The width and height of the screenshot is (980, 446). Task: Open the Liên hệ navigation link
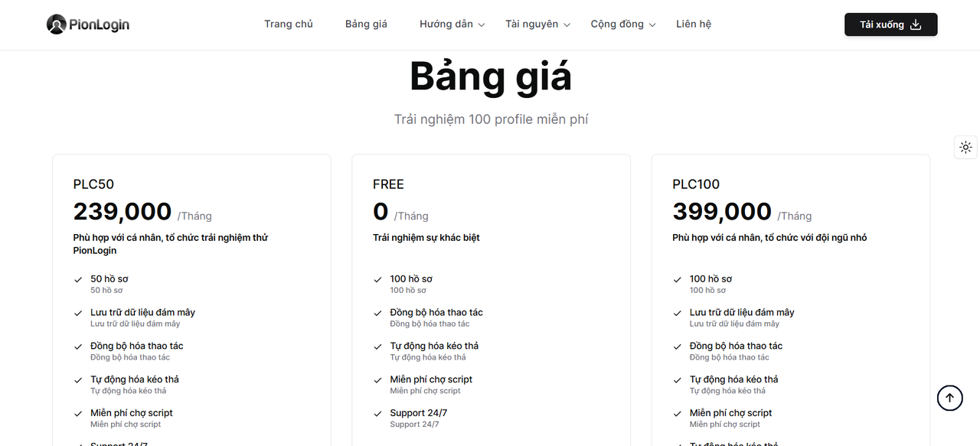694,24
